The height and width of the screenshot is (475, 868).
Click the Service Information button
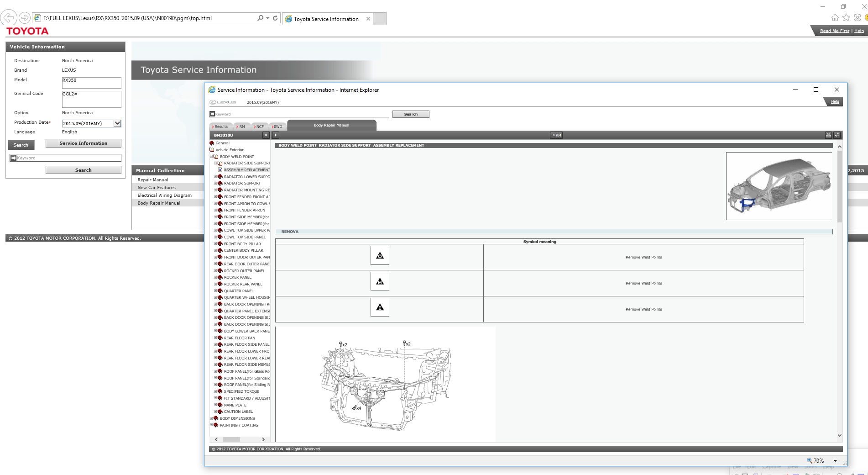pos(83,143)
